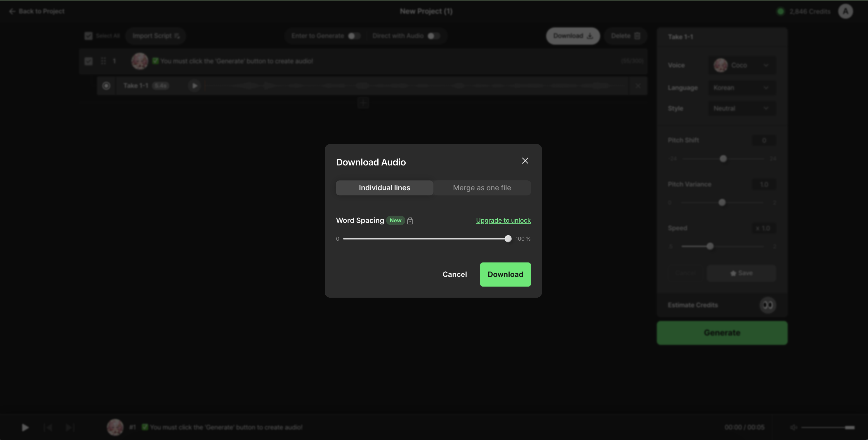Click the Pitch Variance value field
The height and width of the screenshot is (440, 868).
tap(764, 184)
